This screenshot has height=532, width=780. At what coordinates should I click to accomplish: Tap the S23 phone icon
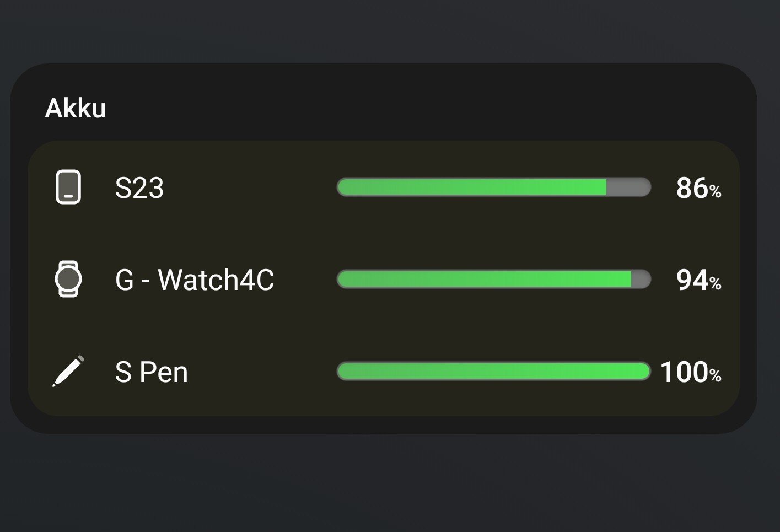(68, 187)
